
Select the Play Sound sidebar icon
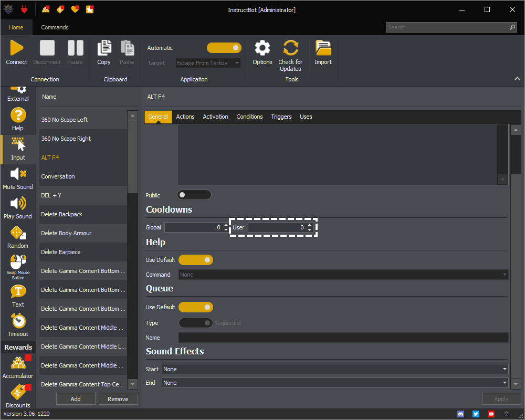click(x=18, y=203)
